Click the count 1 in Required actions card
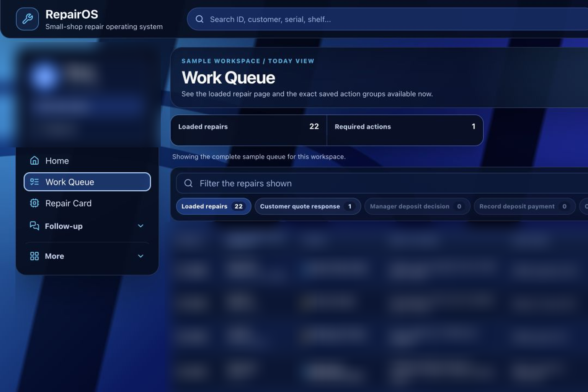This screenshot has width=588, height=392. pos(474,126)
